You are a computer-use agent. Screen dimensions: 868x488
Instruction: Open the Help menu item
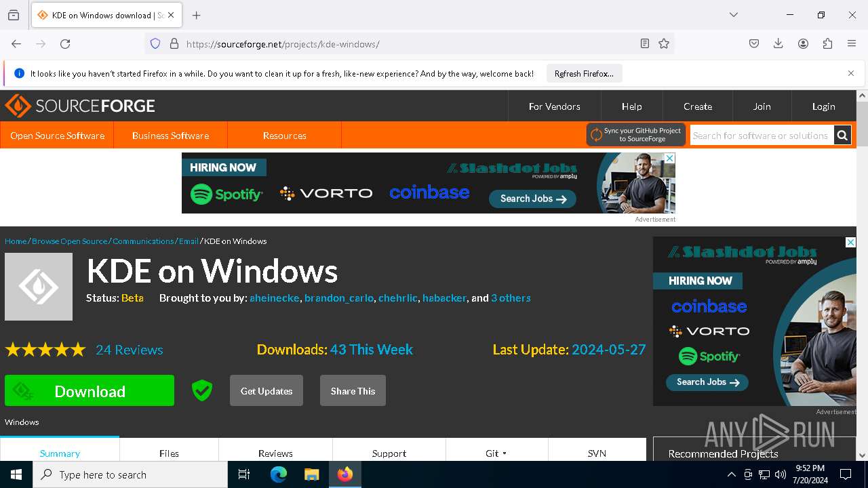[631, 106]
